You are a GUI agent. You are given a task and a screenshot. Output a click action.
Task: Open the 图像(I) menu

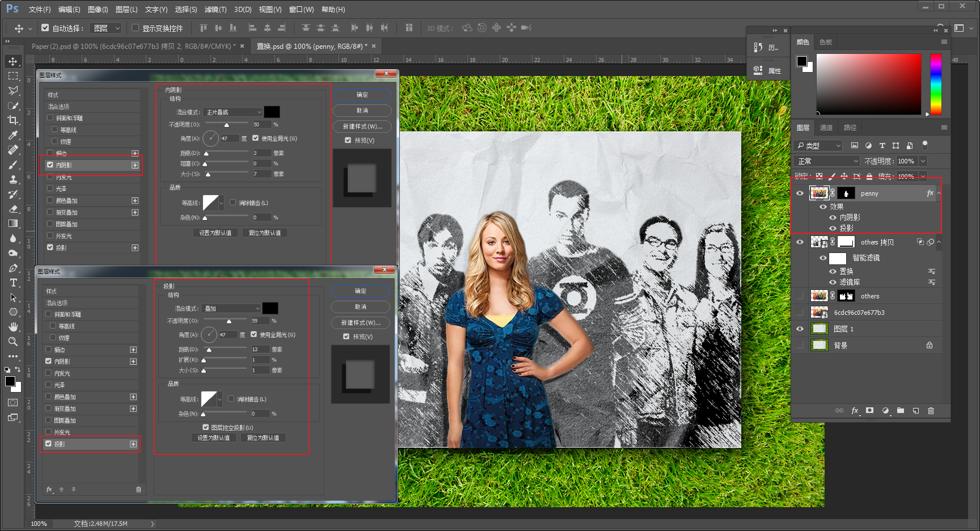[98, 10]
